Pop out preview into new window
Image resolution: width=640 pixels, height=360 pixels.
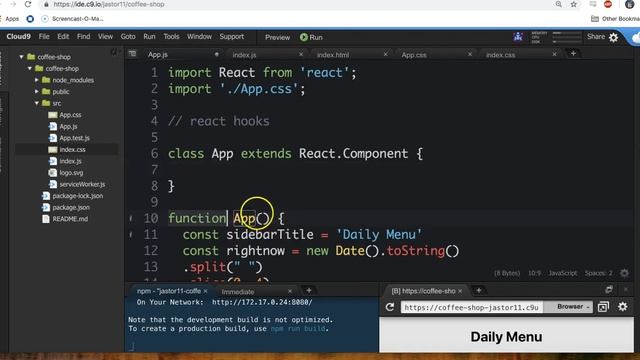(603, 307)
